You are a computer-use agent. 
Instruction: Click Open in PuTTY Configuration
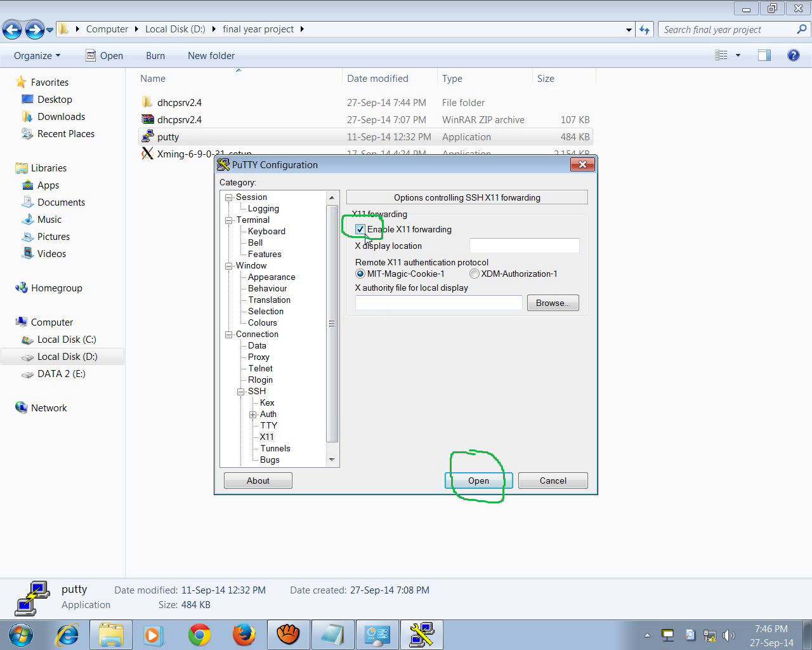[x=478, y=481]
